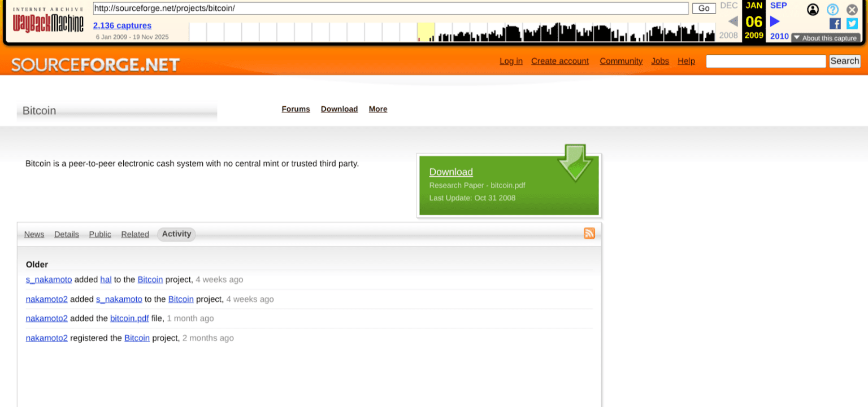Open the More menu
This screenshot has height=407, width=868.
pos(377,109)
